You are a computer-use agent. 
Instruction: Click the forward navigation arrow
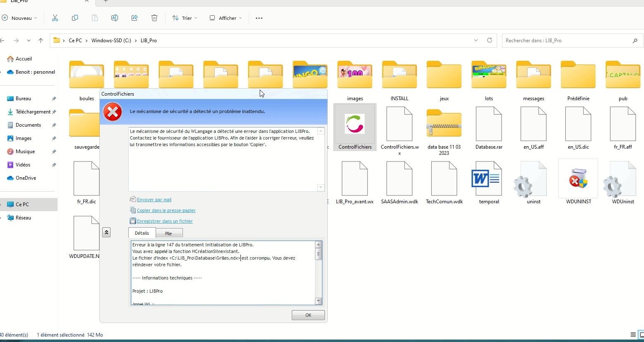[x=16, y=40]
